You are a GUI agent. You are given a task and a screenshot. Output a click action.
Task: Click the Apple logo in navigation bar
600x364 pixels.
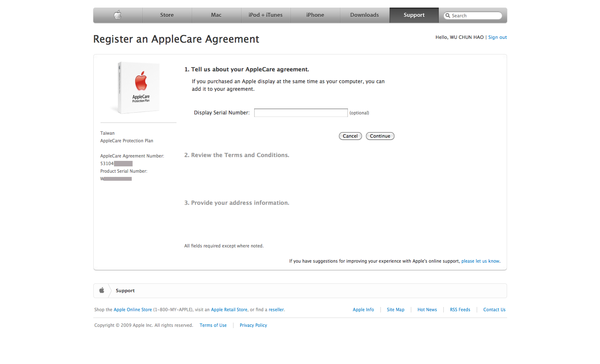(117, 15)
